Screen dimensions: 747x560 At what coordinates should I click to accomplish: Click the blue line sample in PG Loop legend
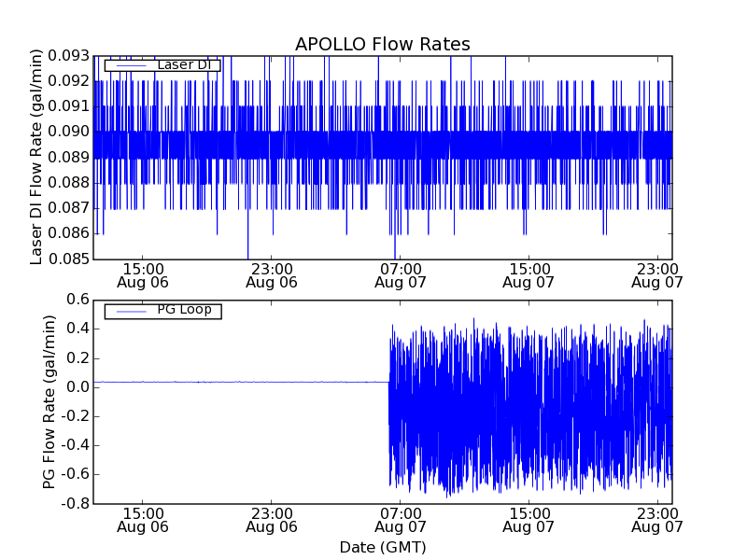pyautogui.click(x=131, y=312)
